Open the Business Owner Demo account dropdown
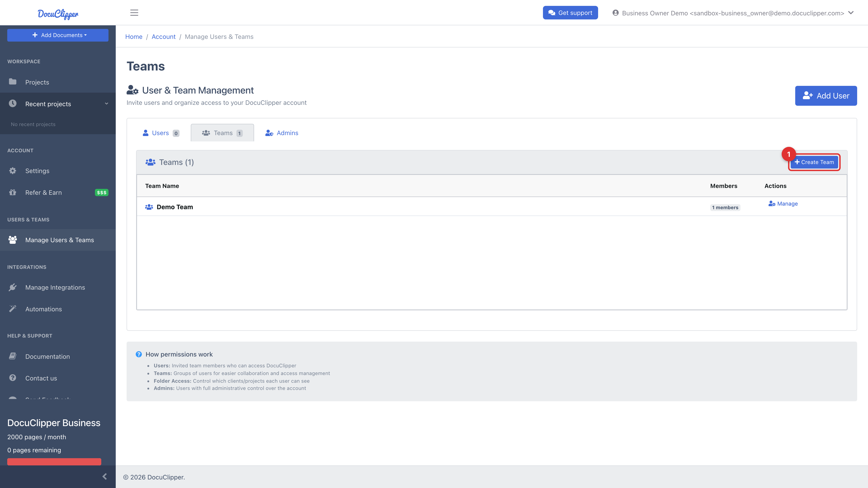 click(733, 13)
